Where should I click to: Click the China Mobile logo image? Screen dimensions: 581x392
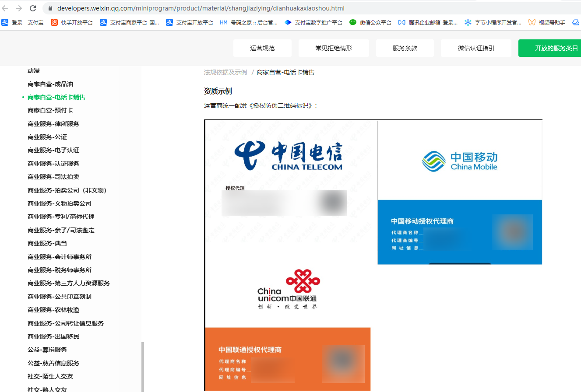pos(460,161)
